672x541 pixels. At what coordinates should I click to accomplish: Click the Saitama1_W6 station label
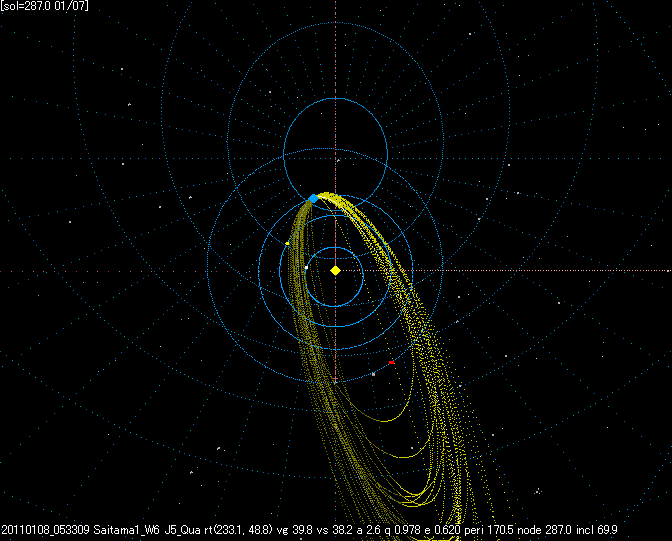(x=126, y=530)
